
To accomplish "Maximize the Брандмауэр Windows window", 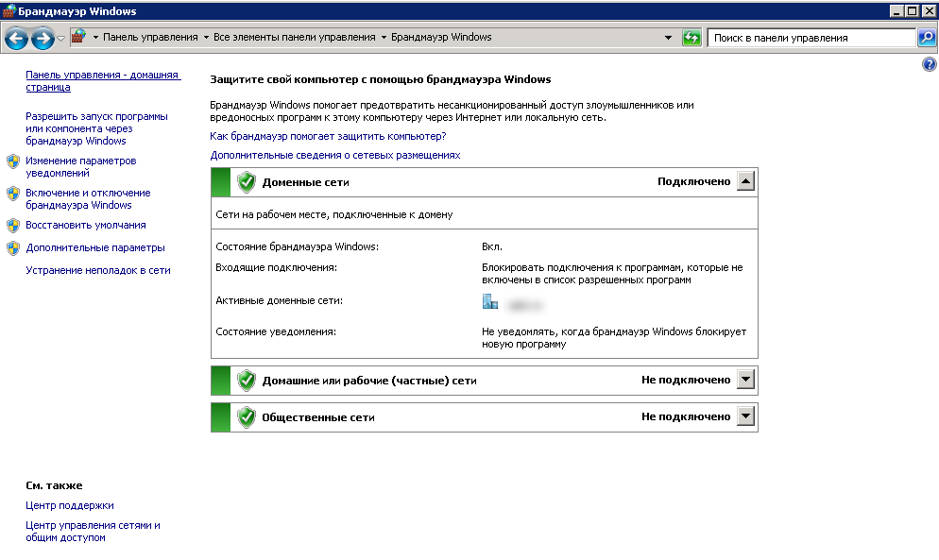I will 912,10.
